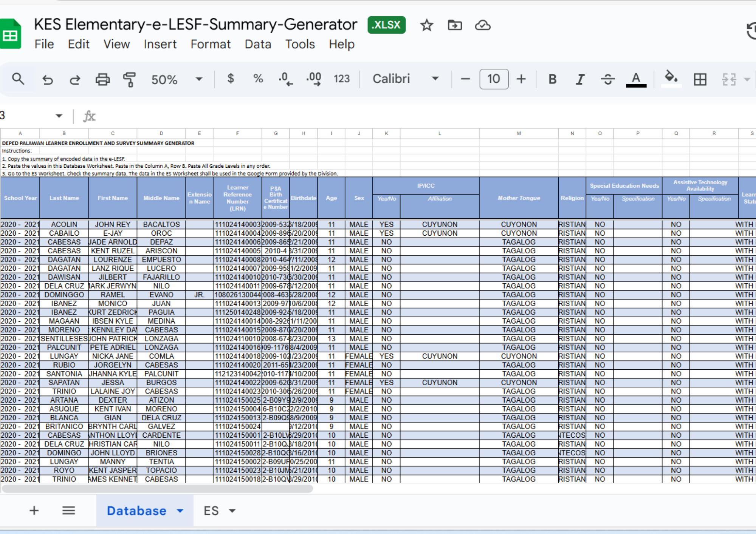Redo last action
Image resolution: width=756 pixels, height=534 pixels.
coord(75,79)
